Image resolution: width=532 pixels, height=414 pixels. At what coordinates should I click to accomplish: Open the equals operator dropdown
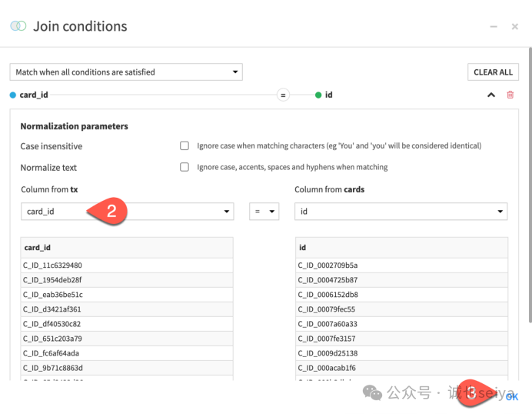coord(264,212)
